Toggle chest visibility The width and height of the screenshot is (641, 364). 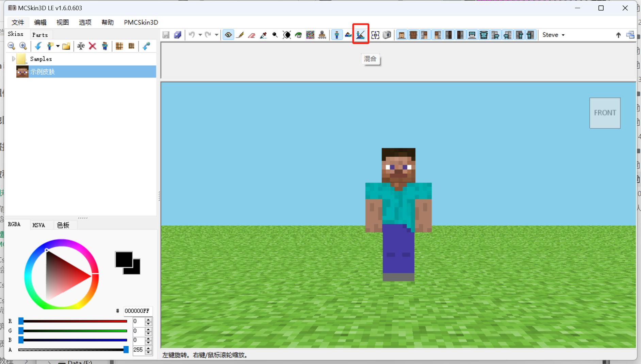[x=413, y=35]
